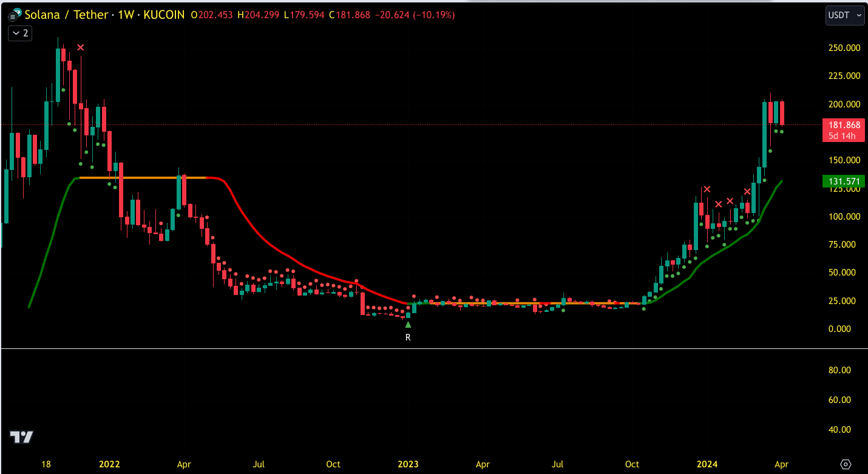Click the Oct label before 2024
This screenshot has height=474, width=868.
tap(632, 464)
